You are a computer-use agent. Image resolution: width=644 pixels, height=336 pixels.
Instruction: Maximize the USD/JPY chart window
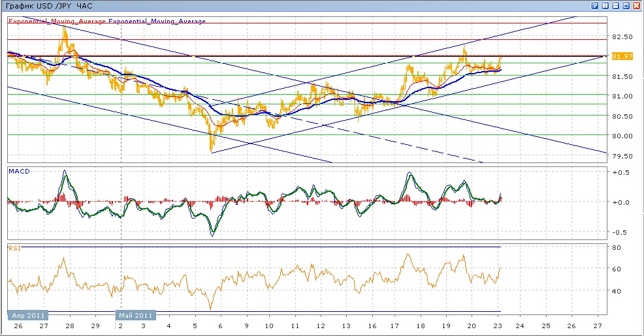tap(626, 5)
